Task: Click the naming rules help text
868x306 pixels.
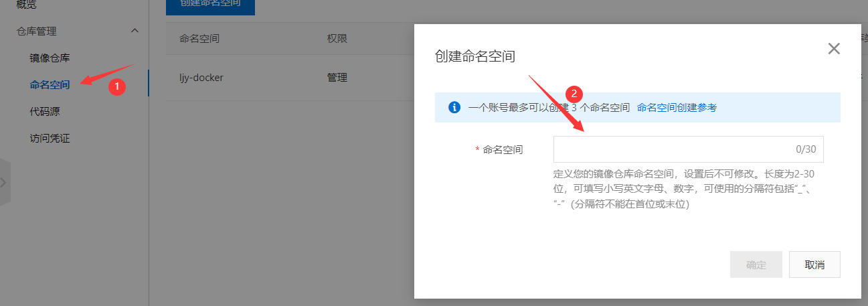Action: (683, 189)
